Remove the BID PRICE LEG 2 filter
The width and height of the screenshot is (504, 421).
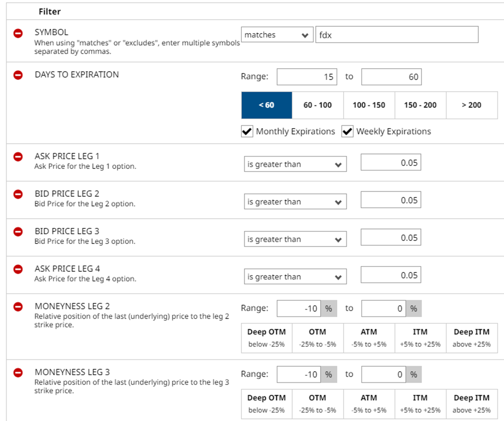pyautogui.click(x=18, y=194)
